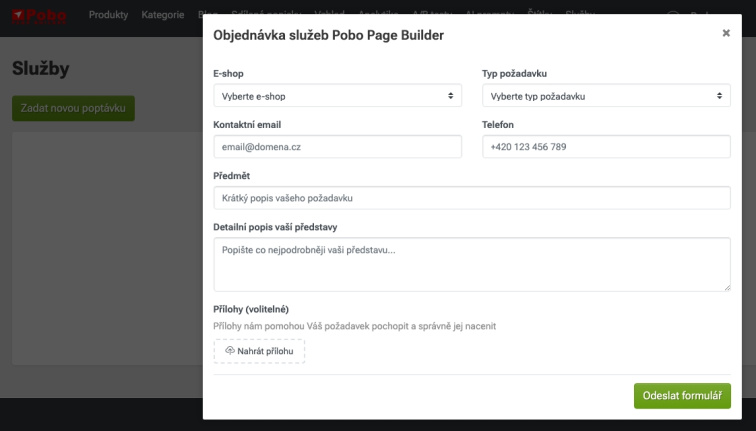
Task: Grab the textarea resize handle corner
Action: point(726,287)
